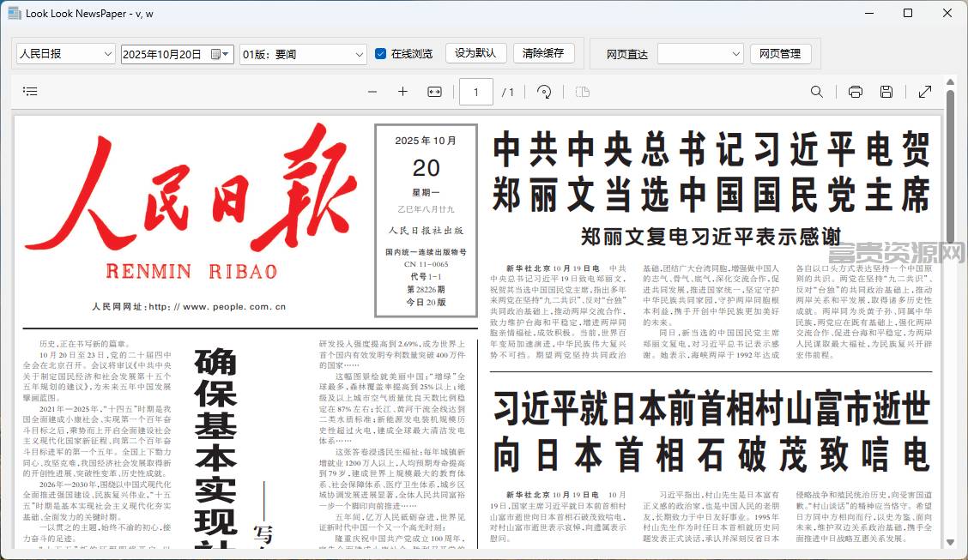Click the page number input field
This screenshot has height=560, width=968.
click(x=475, y=92)
